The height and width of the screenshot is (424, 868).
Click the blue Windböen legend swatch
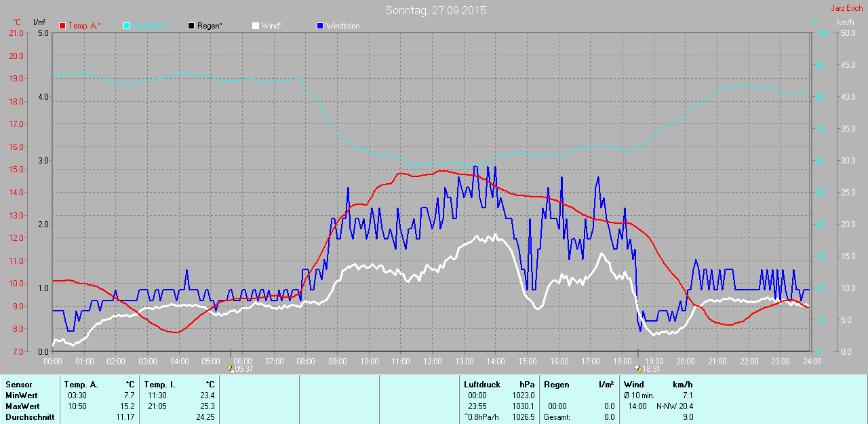pos(320,26)
